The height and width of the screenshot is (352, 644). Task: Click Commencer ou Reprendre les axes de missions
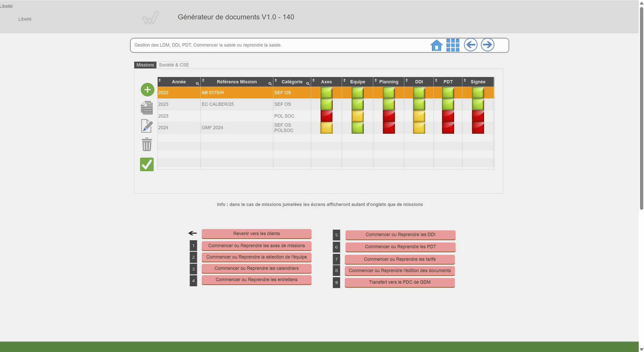pyautogui.click(x=256, y=246)
